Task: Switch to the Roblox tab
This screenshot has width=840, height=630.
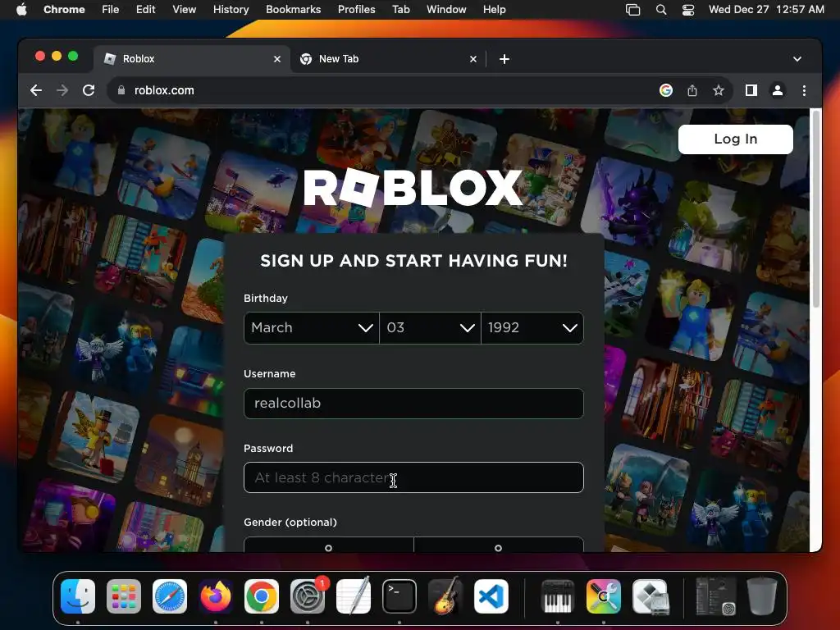Action: pos(192,59)
